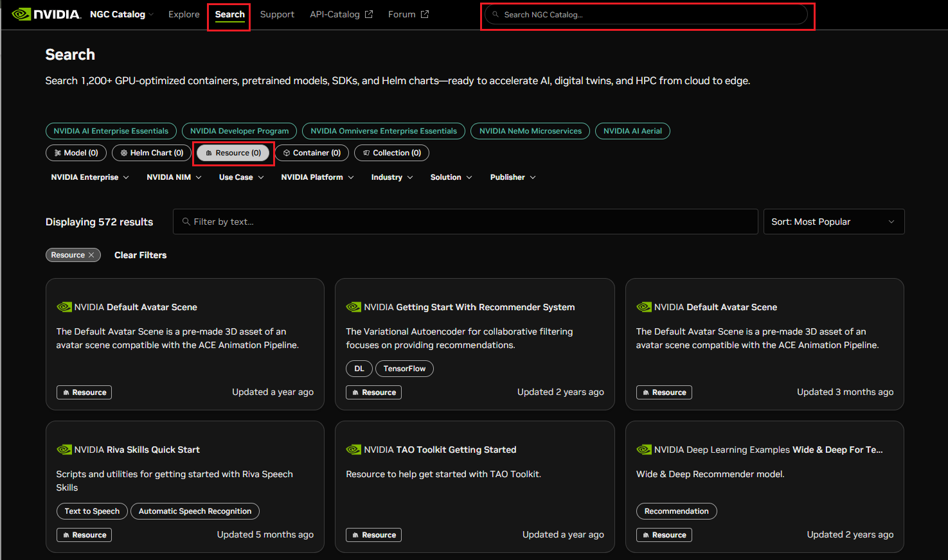
Task: Remove the Resource filter tag
Action: click(91, 255)
